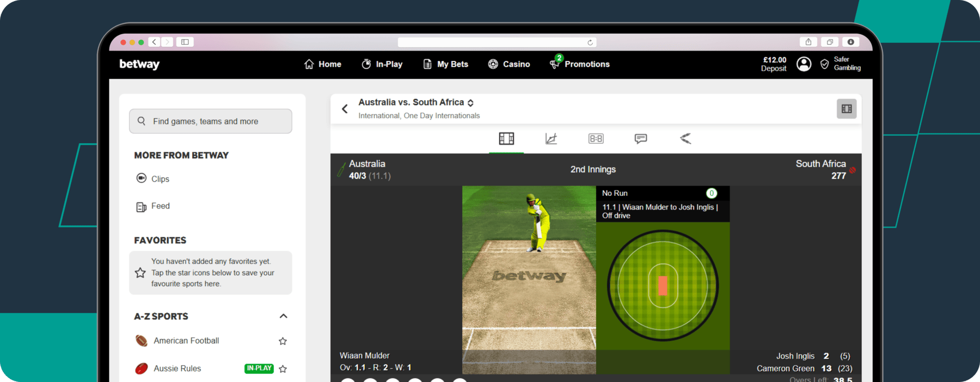980x382 pixels.
Task: Click the Clips video icon
Action: (142, 178)
